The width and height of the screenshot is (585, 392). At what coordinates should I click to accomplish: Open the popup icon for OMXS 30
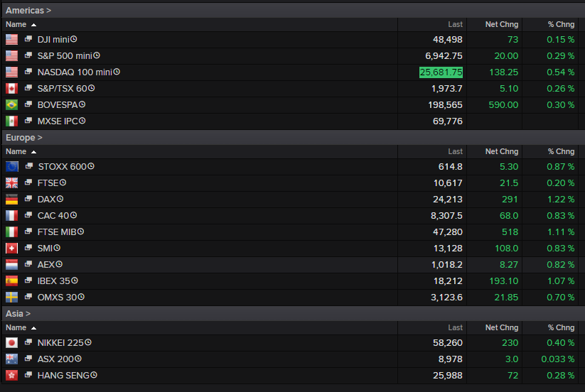[x=28, y=297]
